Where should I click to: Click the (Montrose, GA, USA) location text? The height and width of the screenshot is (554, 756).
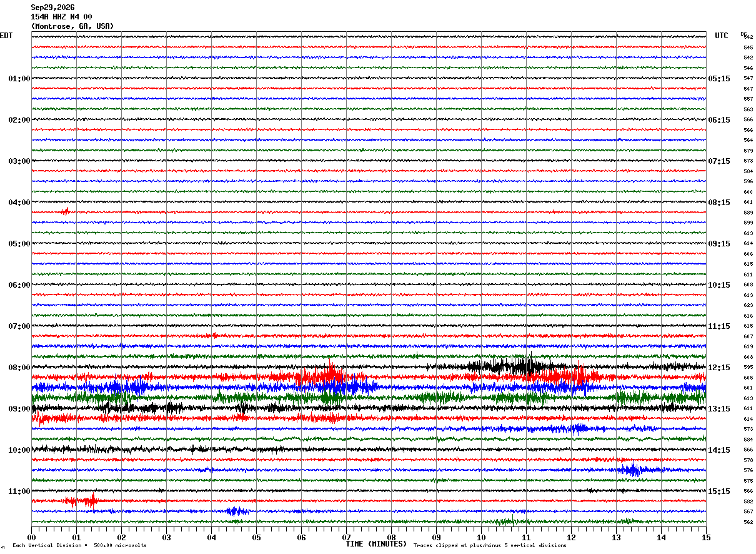pyautogui.click(x=72, y=26)
